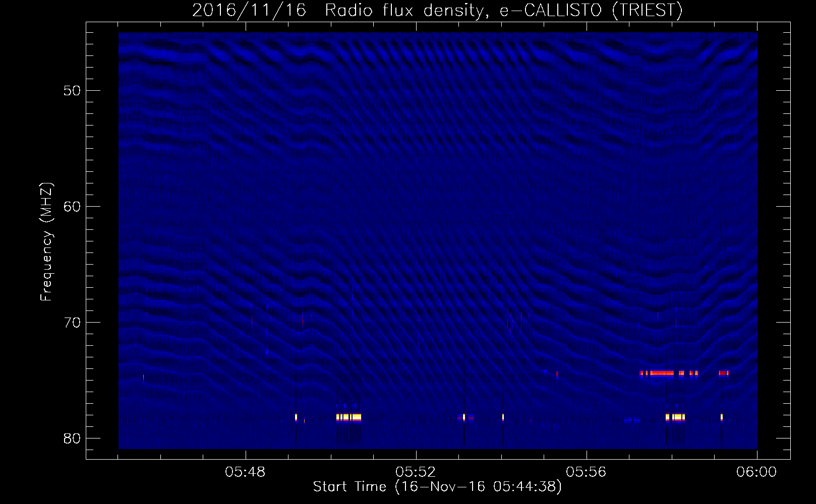Click the "Start Time (16-Nov-16 05:44:38)" label

click(x=437, y=487)
